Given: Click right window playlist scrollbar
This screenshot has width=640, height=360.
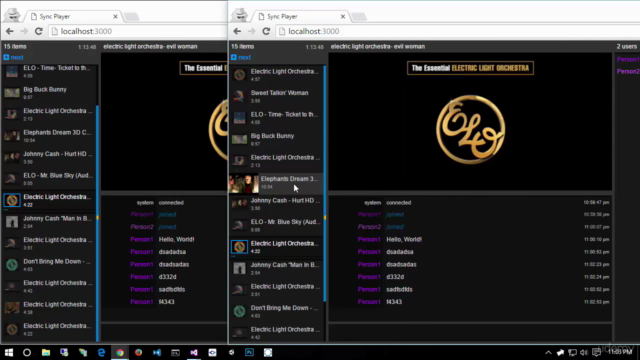Looking at the screenshot, I should coord(324,184).
